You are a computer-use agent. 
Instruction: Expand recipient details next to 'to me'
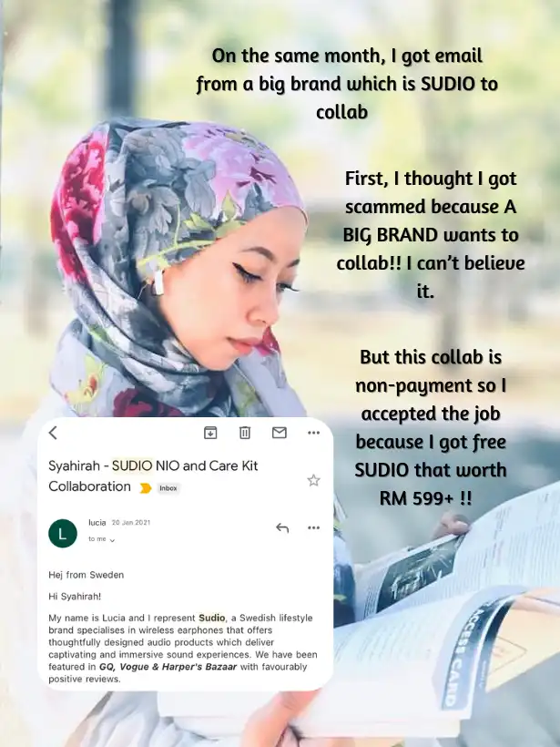tap(112, 540)
